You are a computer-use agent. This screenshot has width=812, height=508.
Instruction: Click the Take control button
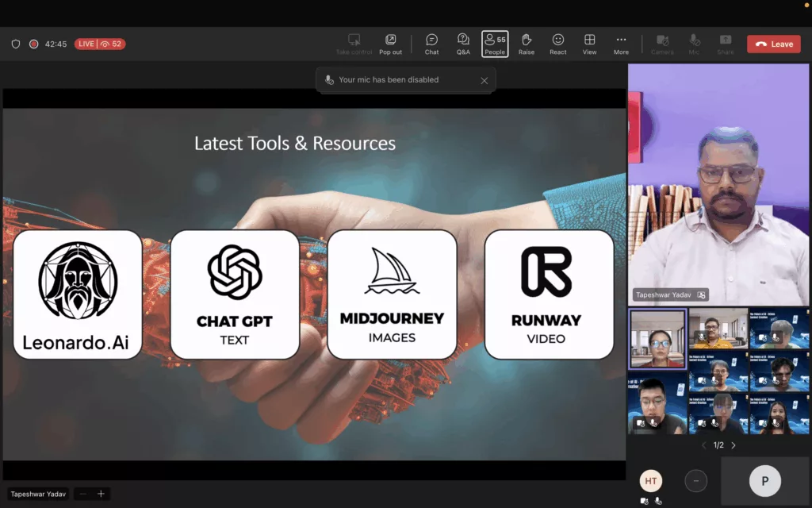pos(354,44)
